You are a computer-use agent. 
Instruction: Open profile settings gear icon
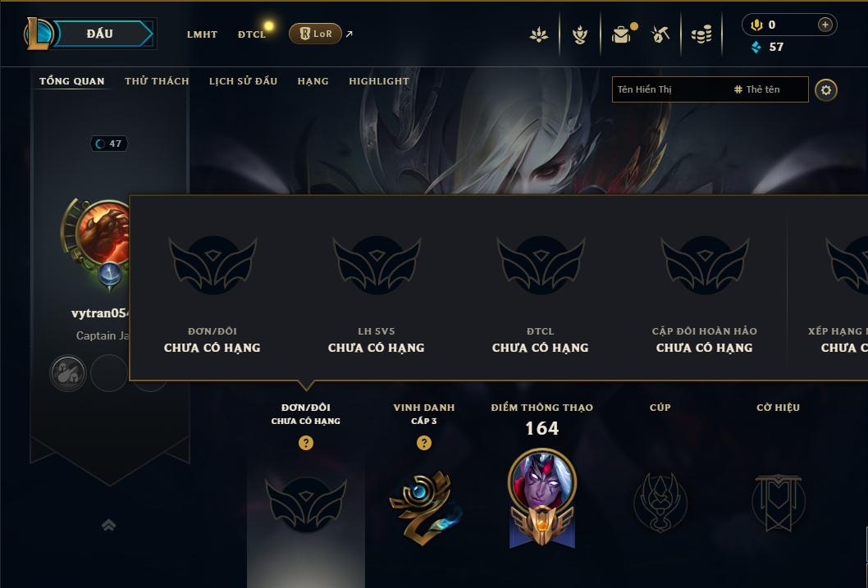point(826,90)
